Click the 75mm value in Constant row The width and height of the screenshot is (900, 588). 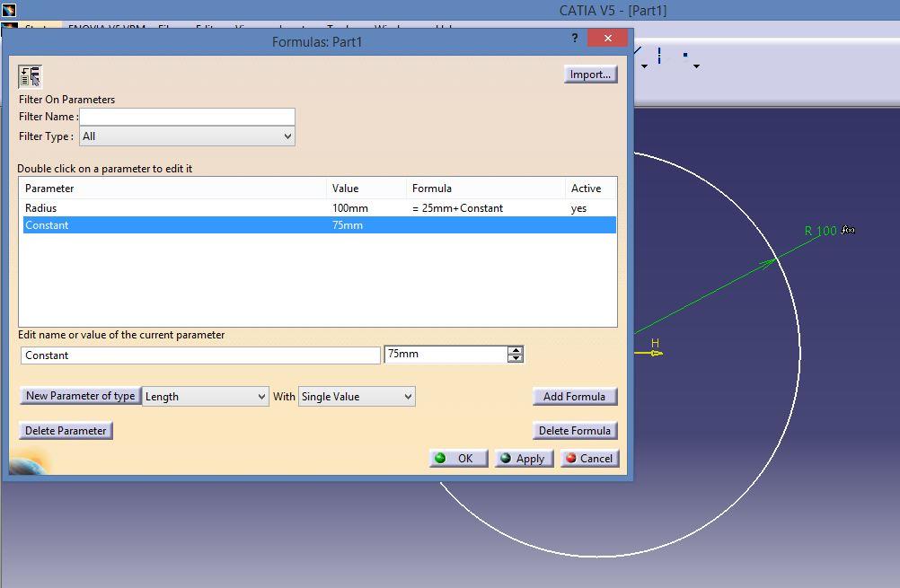pyautogui.click(x=348, y=225)
